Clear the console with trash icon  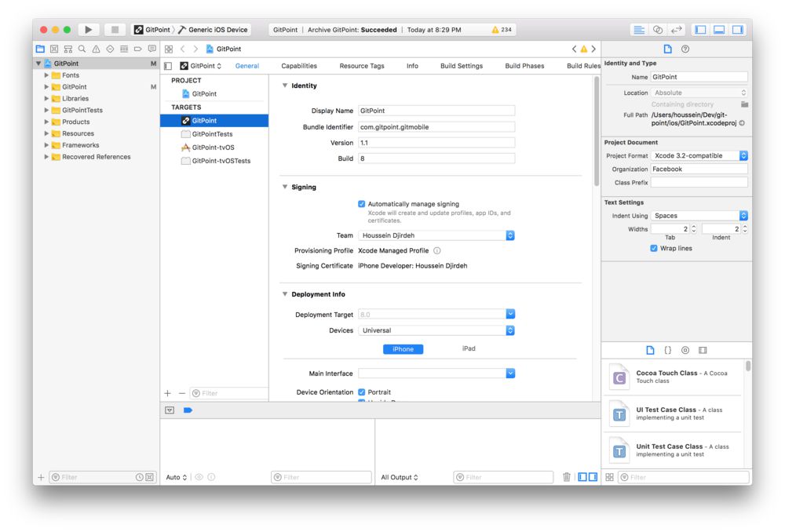pyautogui.click(x=567, y=477)
